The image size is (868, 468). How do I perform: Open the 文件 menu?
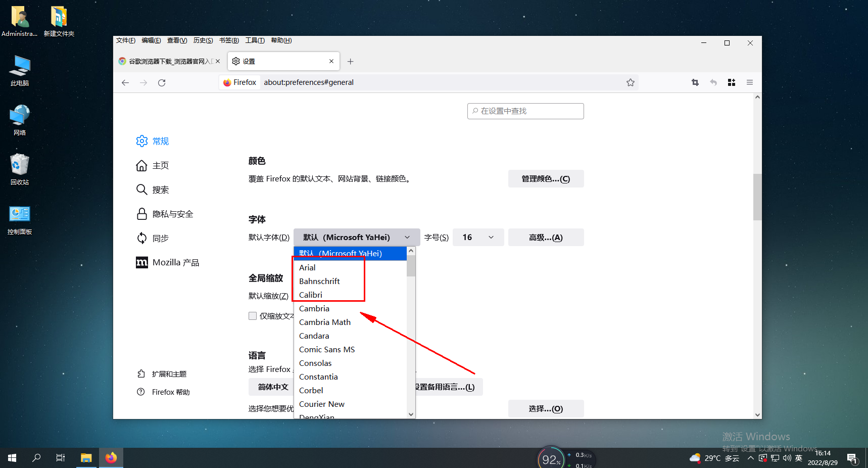pos(126,40)
